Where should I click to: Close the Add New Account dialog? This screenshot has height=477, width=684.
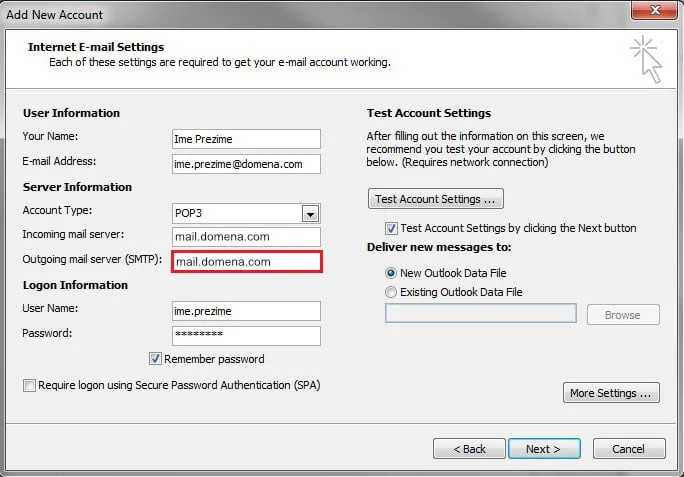[656, 13]
